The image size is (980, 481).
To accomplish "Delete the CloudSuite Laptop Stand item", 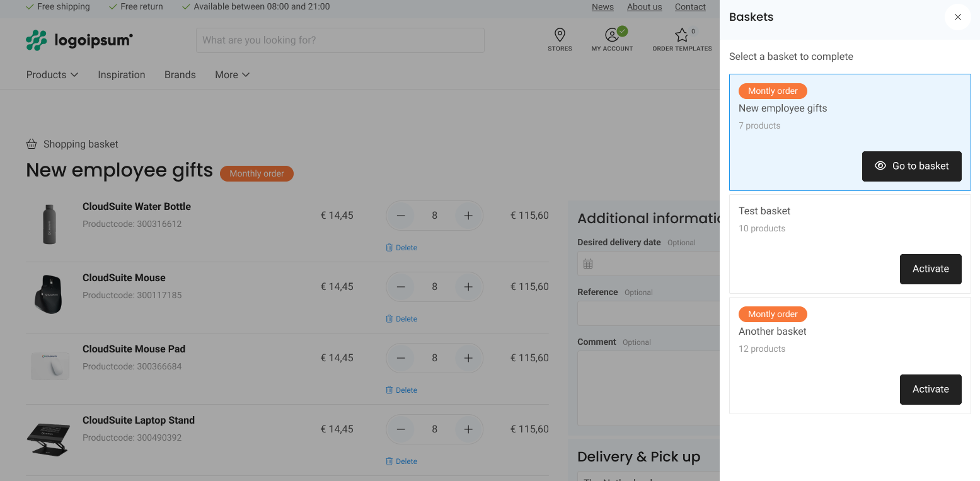I will click(401, 461).
